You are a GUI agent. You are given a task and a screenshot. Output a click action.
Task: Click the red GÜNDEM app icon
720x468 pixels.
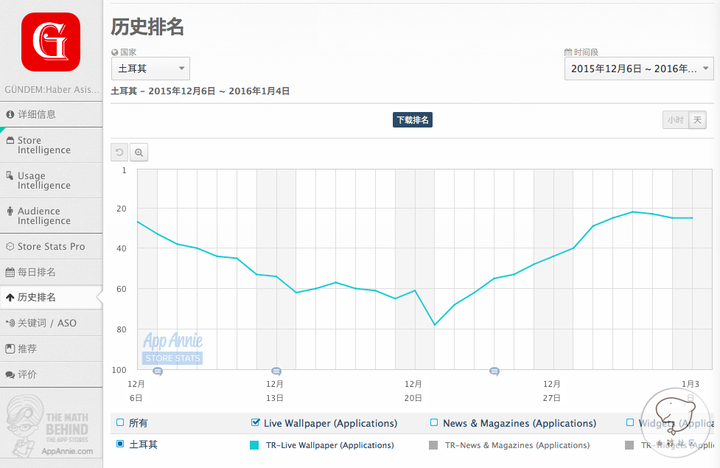(50, 41)
